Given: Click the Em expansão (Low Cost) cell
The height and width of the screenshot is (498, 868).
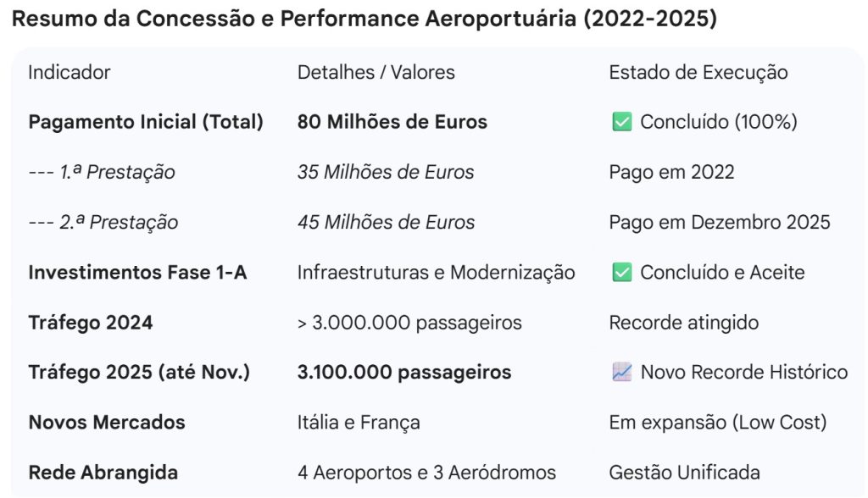Looking at the screenshot, I should point(718,423).
